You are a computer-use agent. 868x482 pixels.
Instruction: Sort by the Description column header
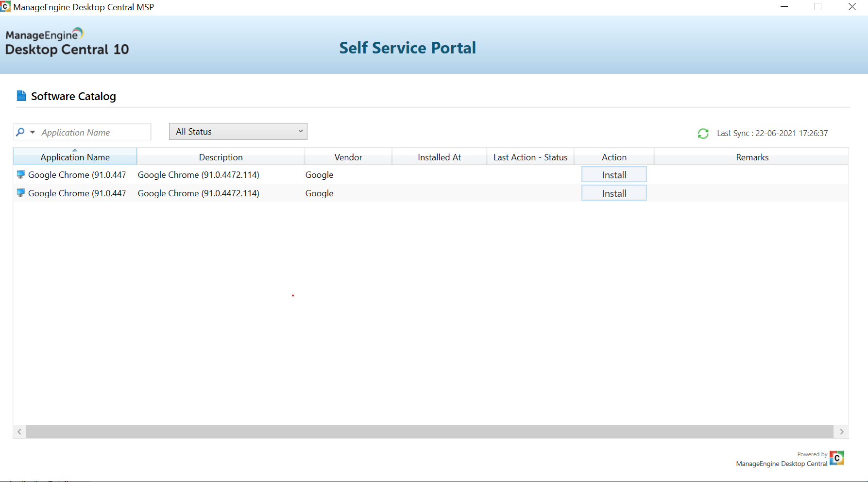221,157
